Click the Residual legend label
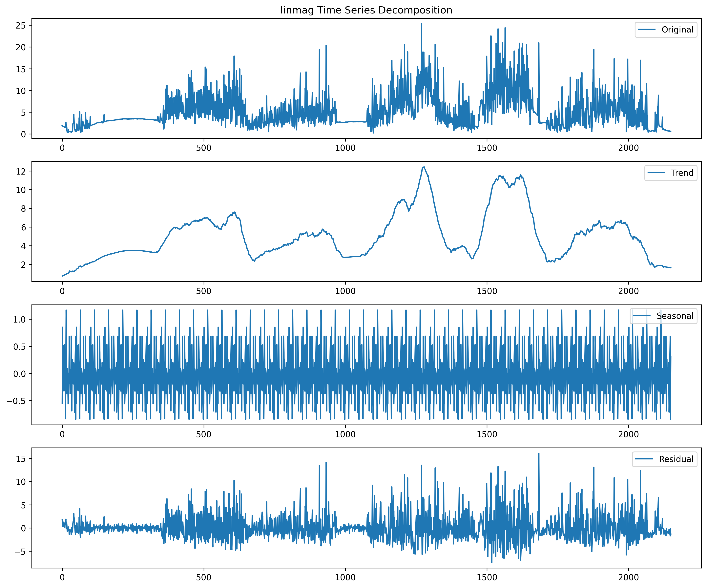Image resolution: width=707 pixels, height=588 pixels. pyautogui.click(x=676, y=459)
